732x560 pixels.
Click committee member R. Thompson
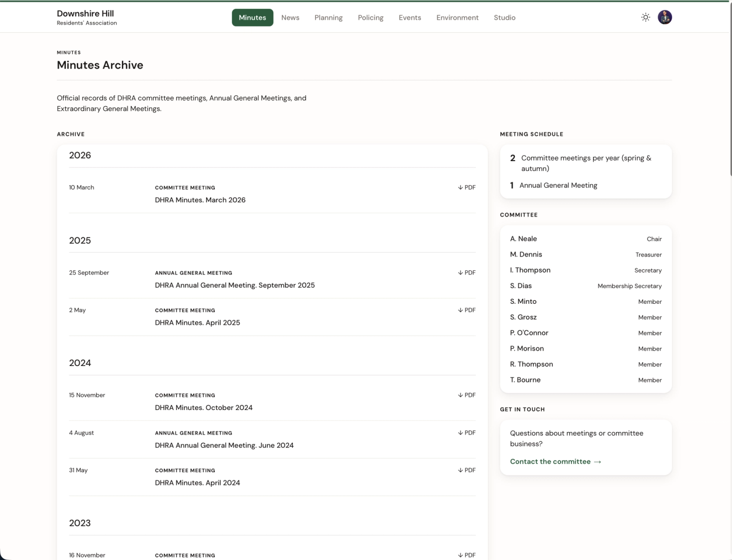point(531,364)
